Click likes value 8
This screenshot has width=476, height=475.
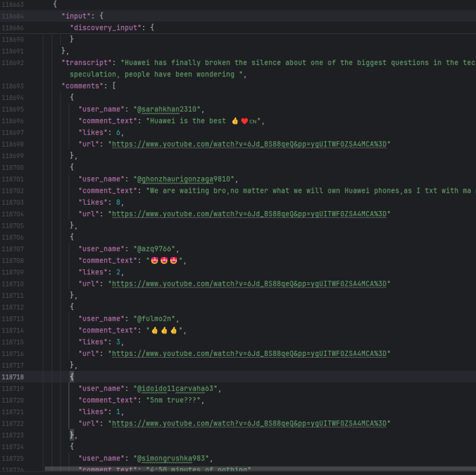coord(118,202)
